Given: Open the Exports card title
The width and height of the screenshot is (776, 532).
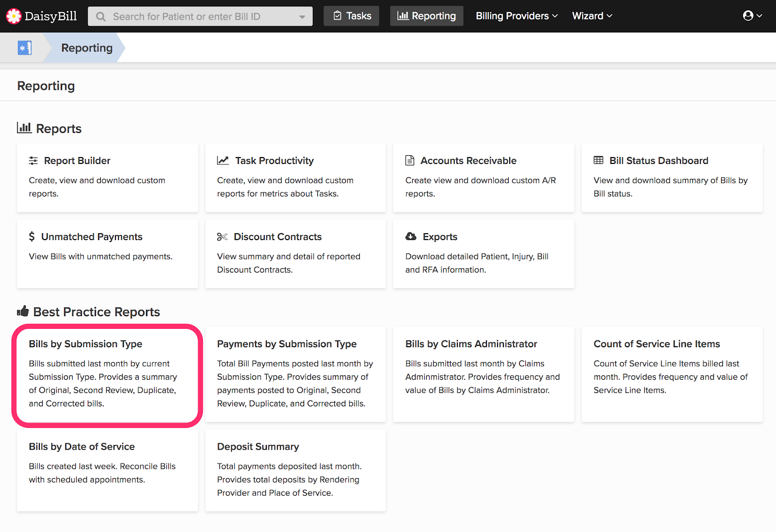Looking at the screenshot, I should [440, 237].
